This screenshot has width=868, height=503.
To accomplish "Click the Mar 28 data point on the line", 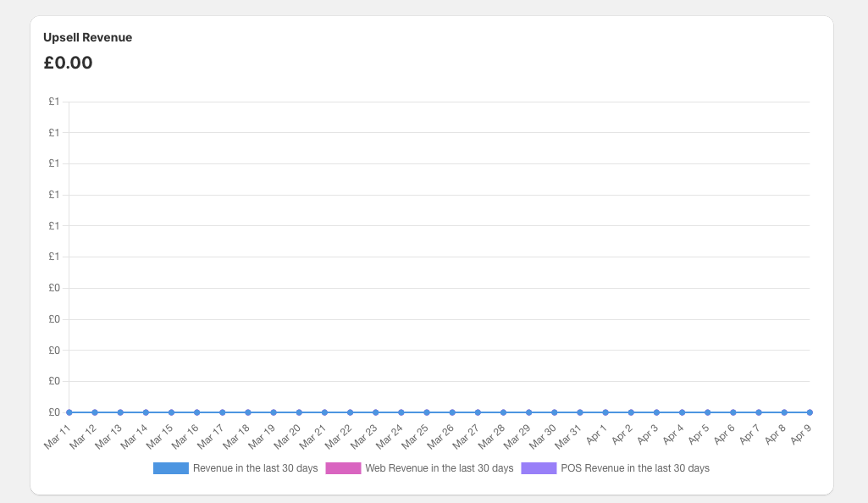I will 503,412.
